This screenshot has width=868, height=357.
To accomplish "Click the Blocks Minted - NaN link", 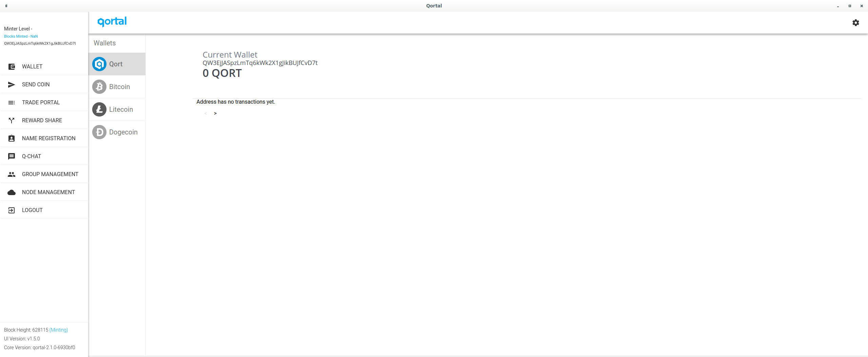I will coord(21,36).
